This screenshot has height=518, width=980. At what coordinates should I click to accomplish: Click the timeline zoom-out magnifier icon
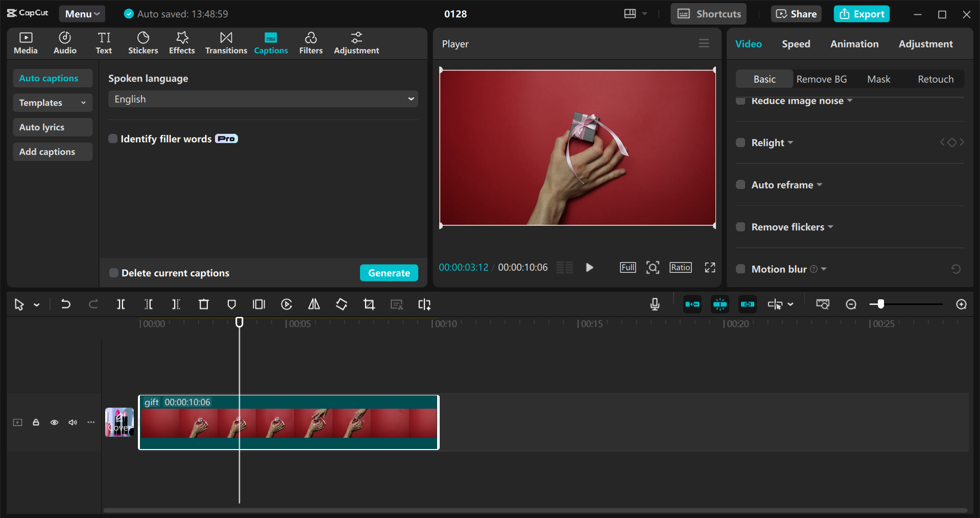851,304
